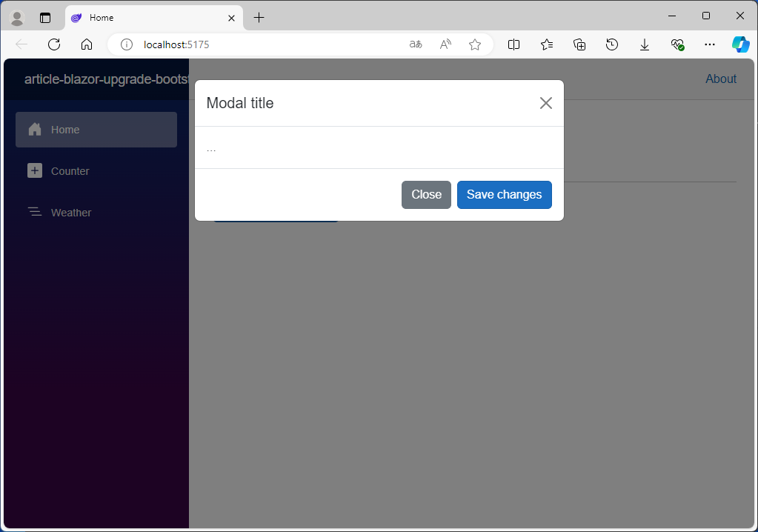Screen dimensions: 758x532
Task: Click the plus icon beside Counter
Action: point(35,170)
